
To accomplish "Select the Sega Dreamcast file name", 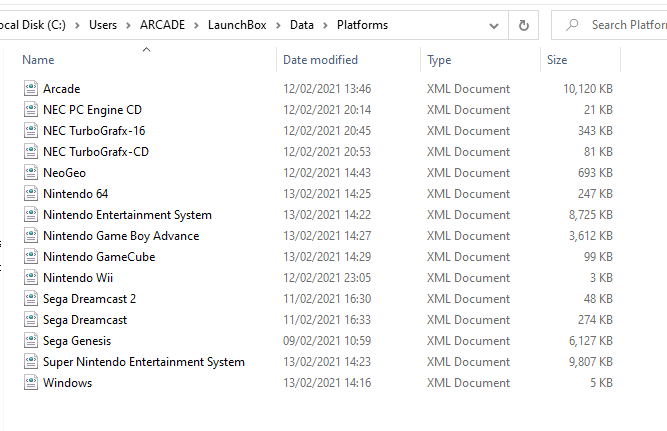I will pyautogui.click(x=85, y=320).
